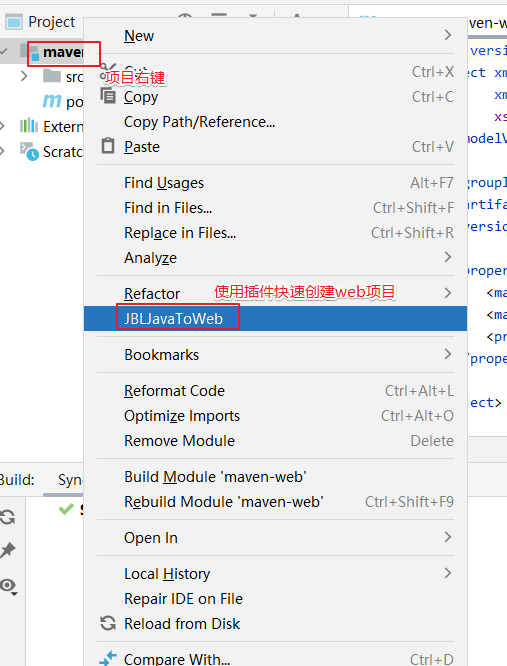Click the External Libraries icon

29,126
